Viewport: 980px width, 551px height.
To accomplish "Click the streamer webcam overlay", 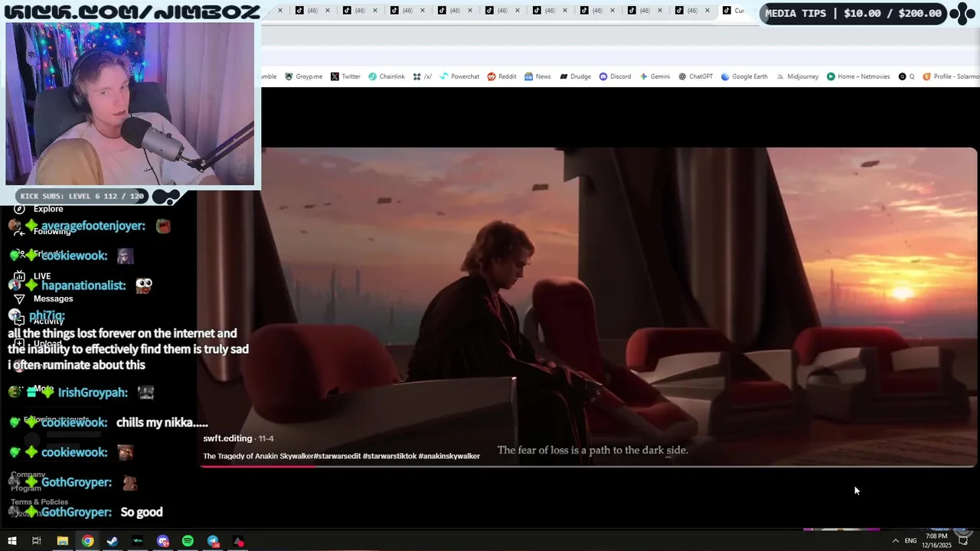I will [x=130, y=103].
